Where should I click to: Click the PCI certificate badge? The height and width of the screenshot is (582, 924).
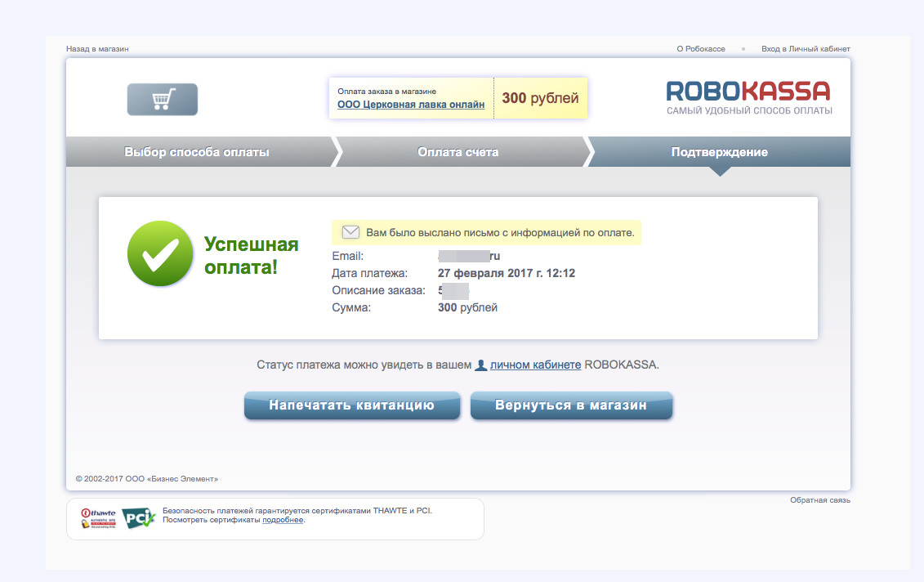[139, 518]
